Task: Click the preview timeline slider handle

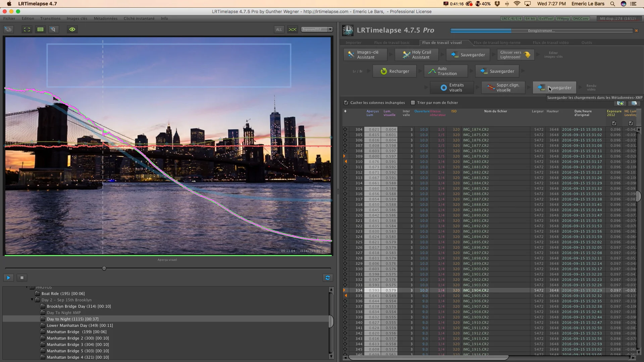Action: [x=104, y=268]
